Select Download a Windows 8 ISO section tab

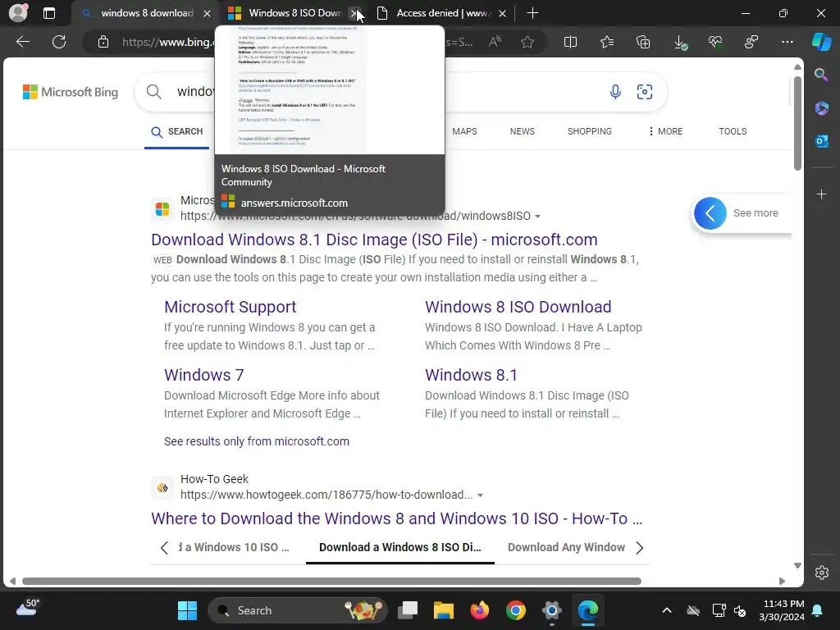[x=400, y=547]
